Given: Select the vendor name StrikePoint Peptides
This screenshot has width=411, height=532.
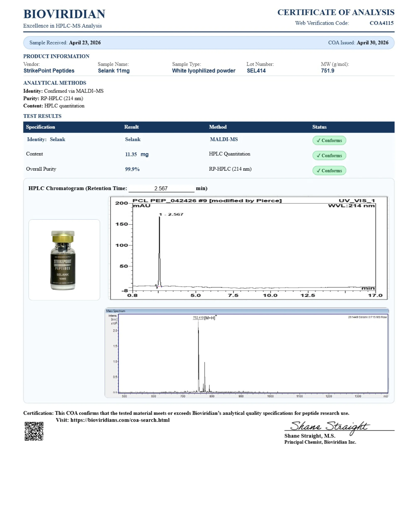Looking at the screenshot, I should click(49, 71).
